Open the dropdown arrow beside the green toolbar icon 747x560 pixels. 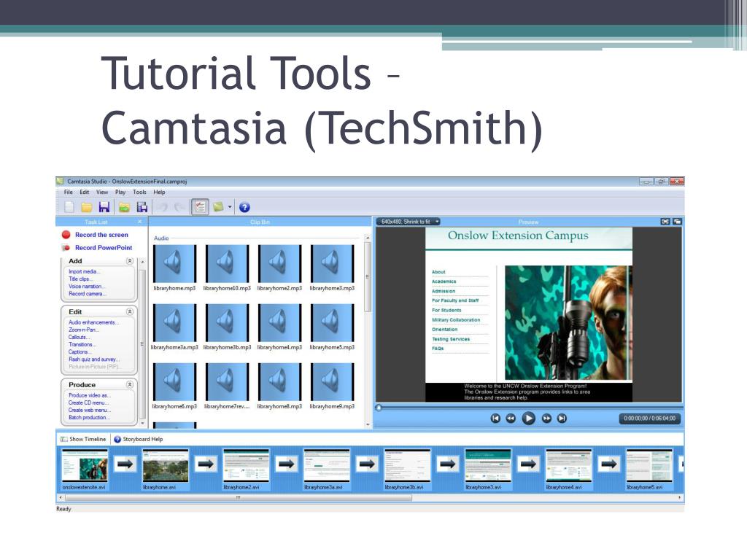tap(230, 207)
